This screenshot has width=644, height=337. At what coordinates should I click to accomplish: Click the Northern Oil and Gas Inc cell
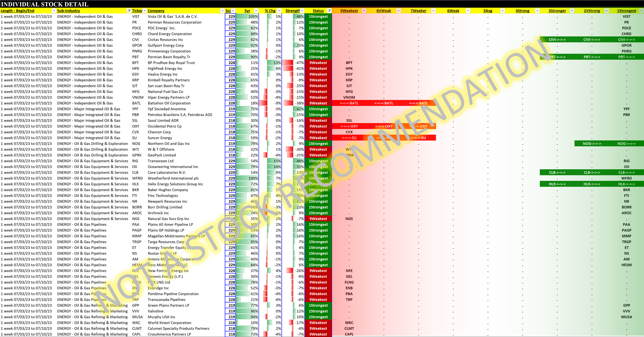click(186, 144)
